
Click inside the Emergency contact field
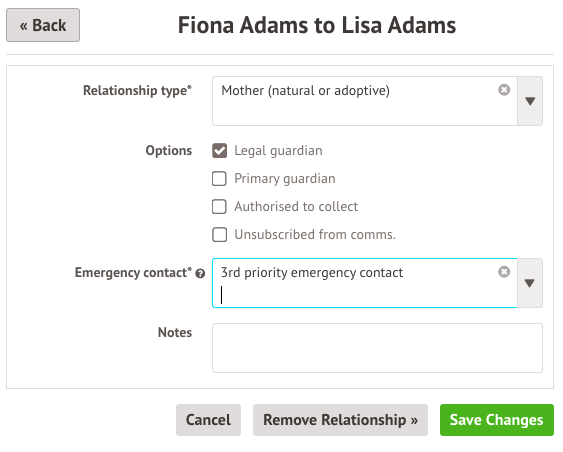point(365,283)
